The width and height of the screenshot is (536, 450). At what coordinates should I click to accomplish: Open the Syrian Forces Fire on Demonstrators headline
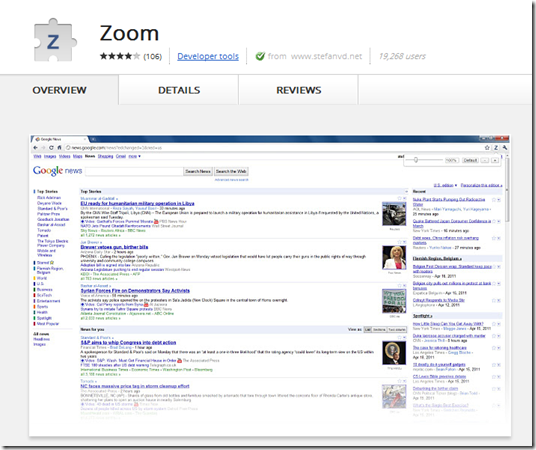click(x=135, y=291)
